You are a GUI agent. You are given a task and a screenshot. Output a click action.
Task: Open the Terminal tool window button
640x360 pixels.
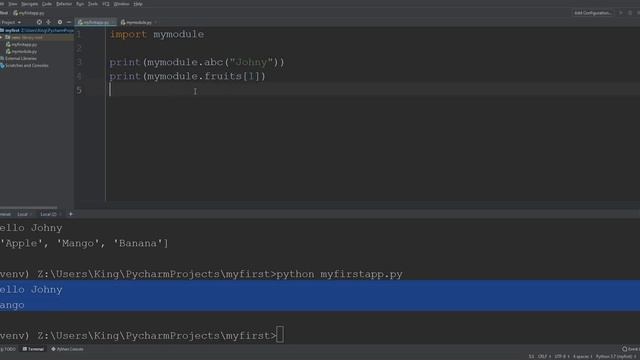33,349
